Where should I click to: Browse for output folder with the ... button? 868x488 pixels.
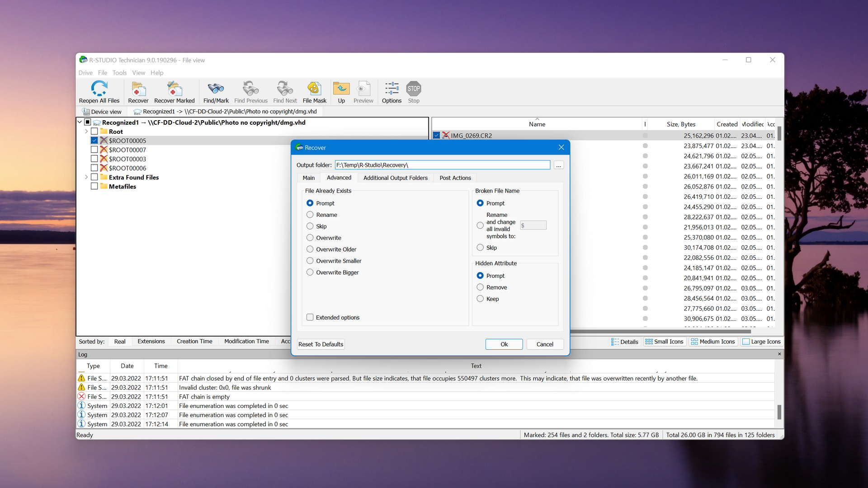click(x=559, y=165)
